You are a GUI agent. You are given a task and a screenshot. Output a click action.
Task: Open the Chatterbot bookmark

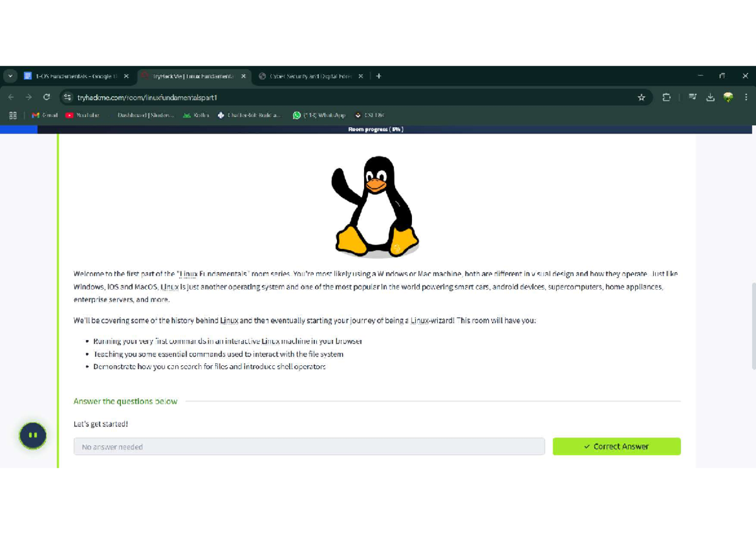tap(249, 115)
